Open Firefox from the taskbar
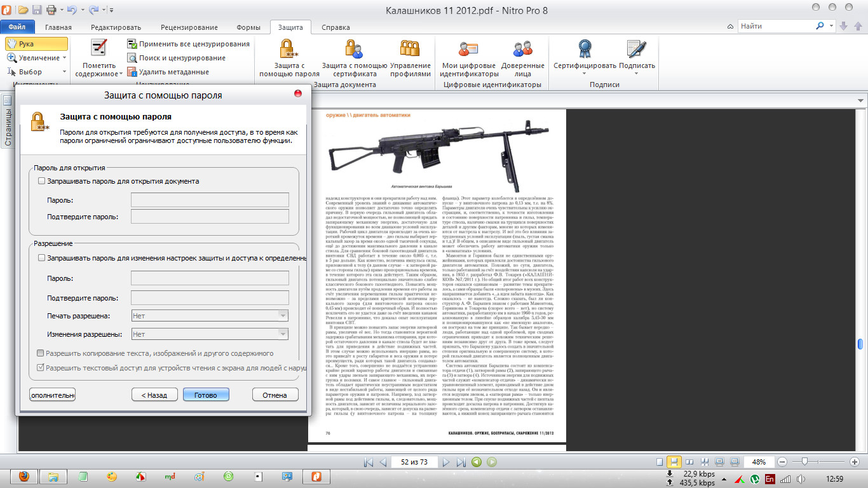 (x=24, y=476)
